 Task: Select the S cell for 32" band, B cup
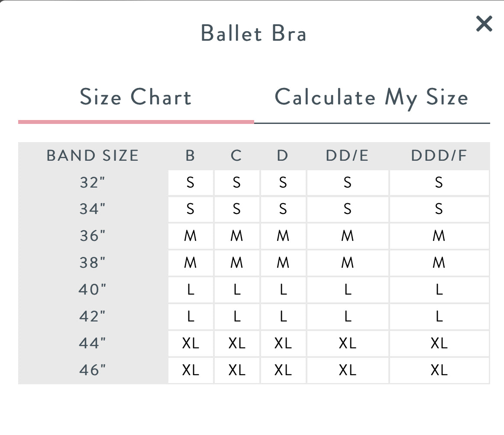(190, 182)
